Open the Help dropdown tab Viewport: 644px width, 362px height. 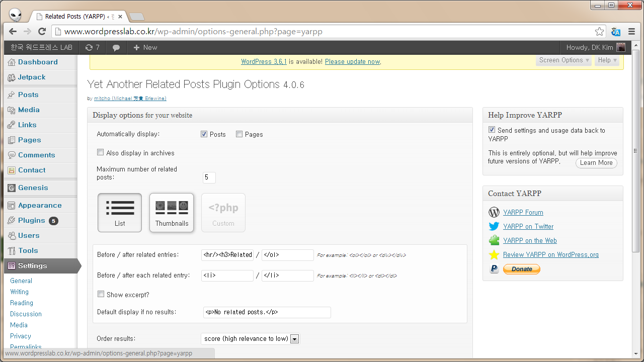click(607, 60)
